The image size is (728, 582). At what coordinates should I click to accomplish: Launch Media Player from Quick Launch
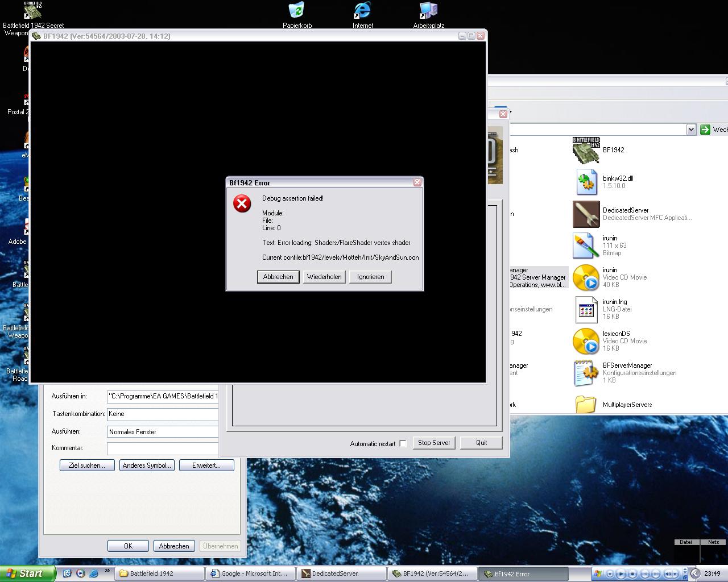pos(80,573)
